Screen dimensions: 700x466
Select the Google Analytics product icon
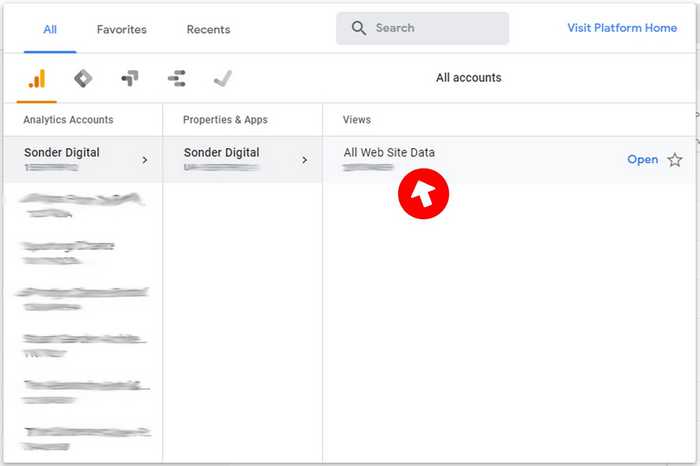coord(37,78)
